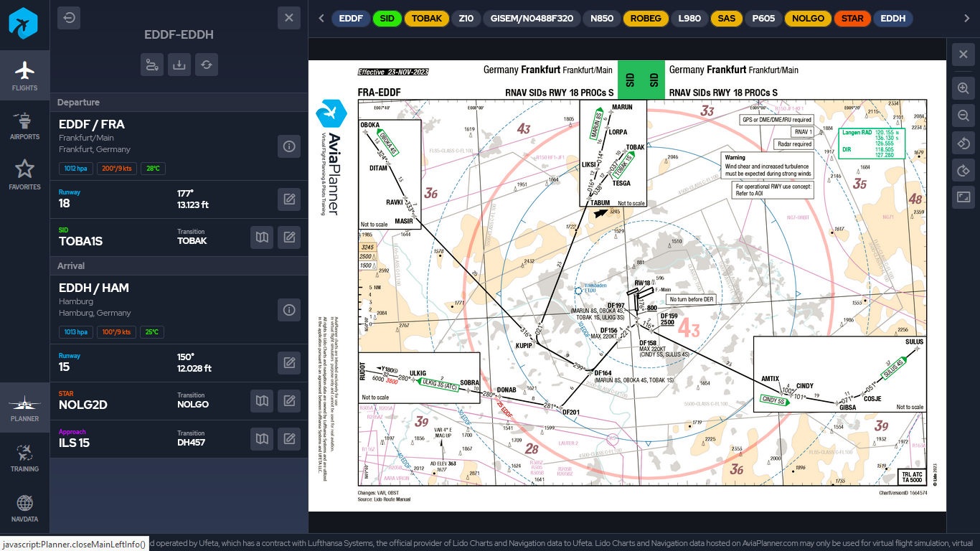This screenshot has height=551, width=980.
Task: Zoom in on the chart
Action: 963,88
